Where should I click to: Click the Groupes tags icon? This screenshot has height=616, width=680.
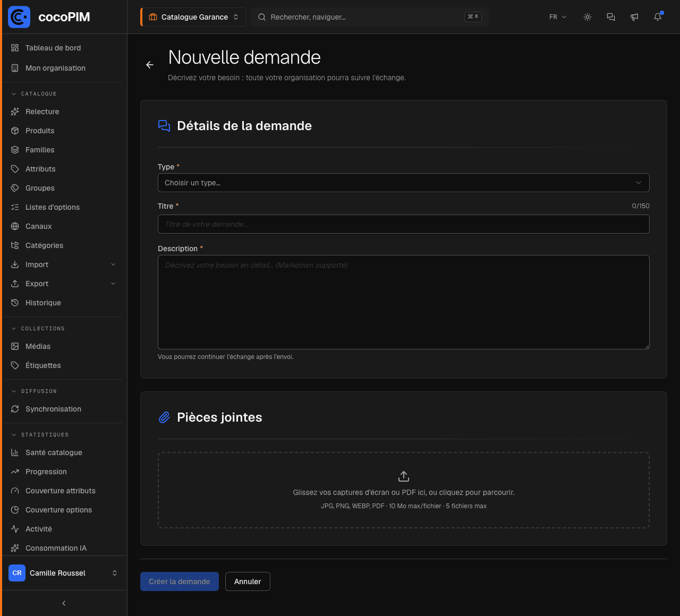pos(15,188)
